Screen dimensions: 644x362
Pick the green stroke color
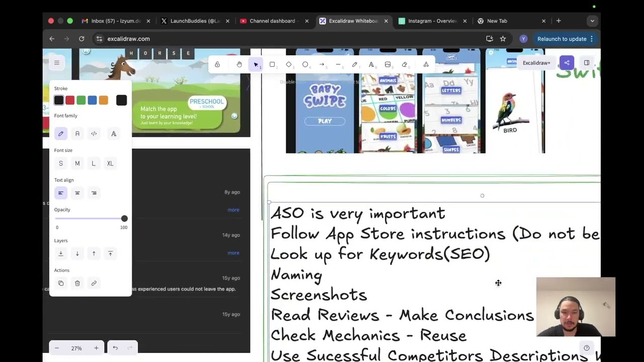point(81,100)
